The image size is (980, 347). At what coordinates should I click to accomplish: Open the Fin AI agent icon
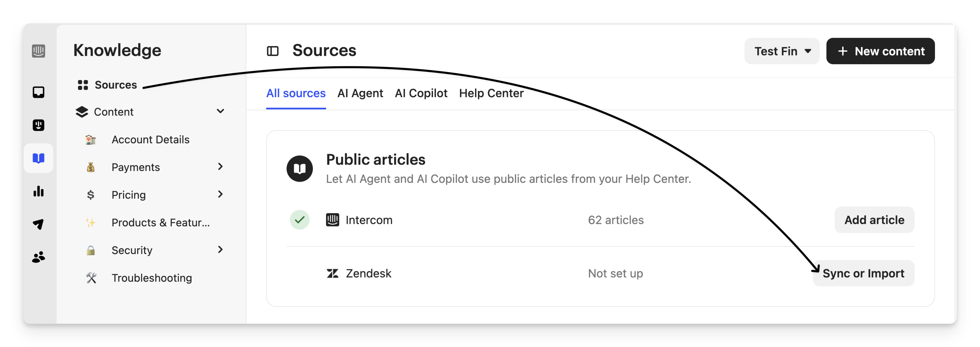[38, 125]
